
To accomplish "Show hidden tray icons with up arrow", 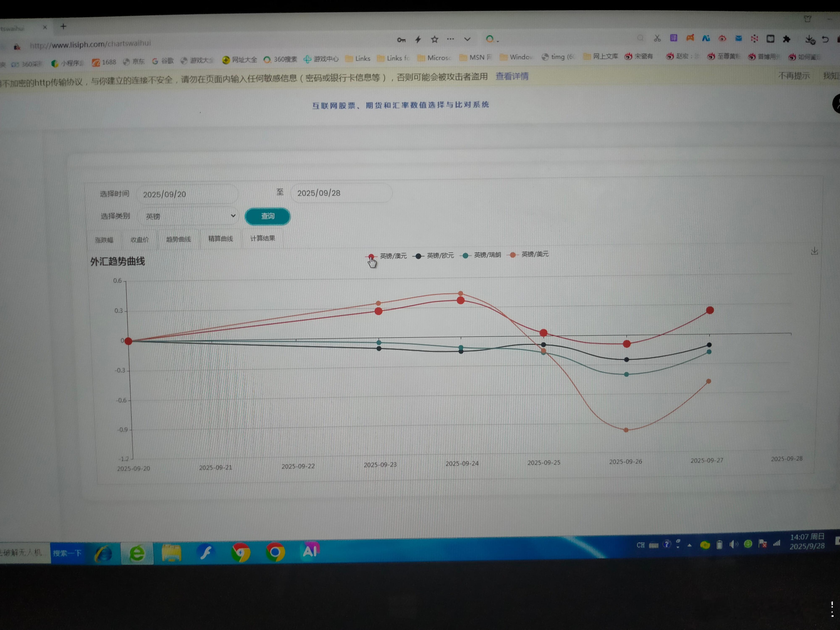I will click(x=690, y=545).
